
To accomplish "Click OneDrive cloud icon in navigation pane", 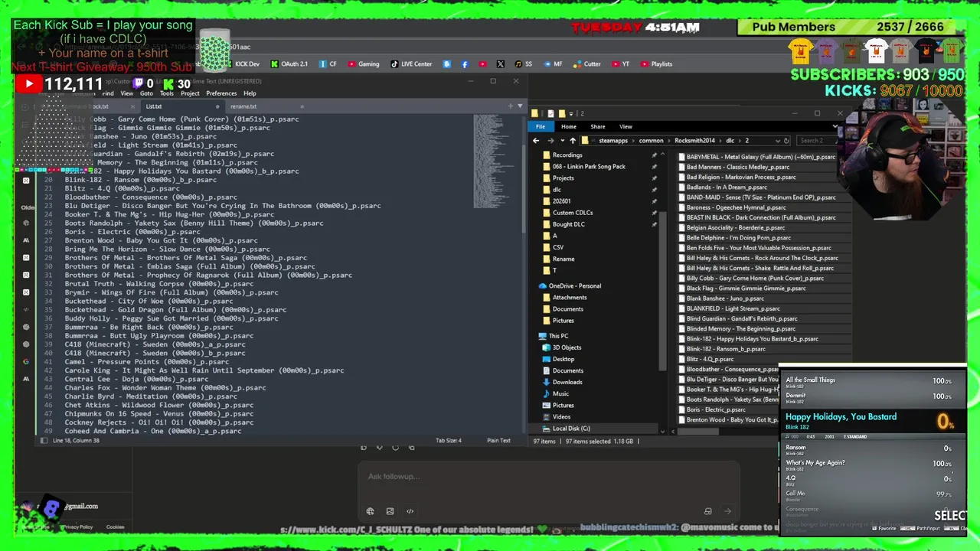I will pos(543,286).
